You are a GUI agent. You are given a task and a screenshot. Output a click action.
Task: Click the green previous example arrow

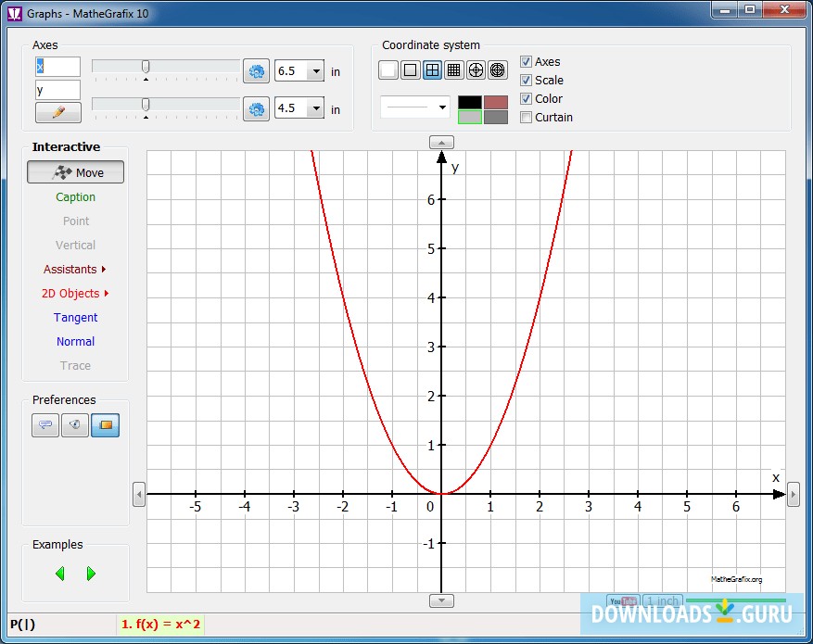click(60, 574)
